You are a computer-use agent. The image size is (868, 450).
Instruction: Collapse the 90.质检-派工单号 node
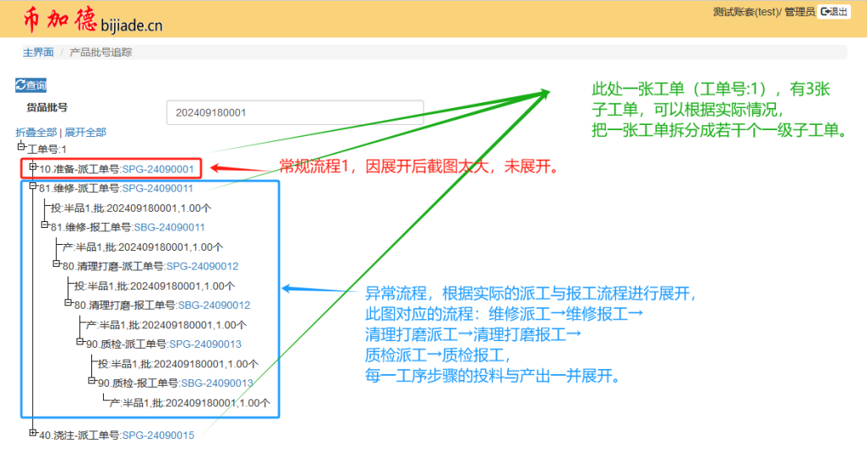click(x=81, y=344)
